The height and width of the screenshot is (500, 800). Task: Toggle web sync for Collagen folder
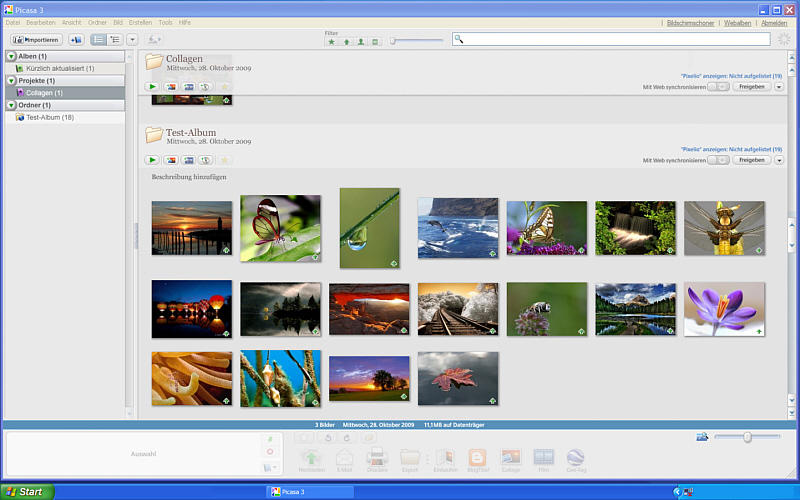click(x=717, y=87)
